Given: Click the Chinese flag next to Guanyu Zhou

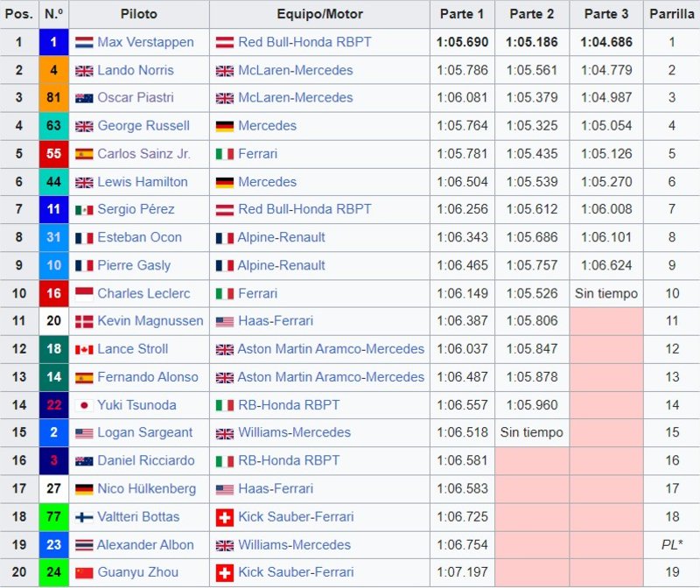Looking at the screenshot, I should click(x=84, y=572).
